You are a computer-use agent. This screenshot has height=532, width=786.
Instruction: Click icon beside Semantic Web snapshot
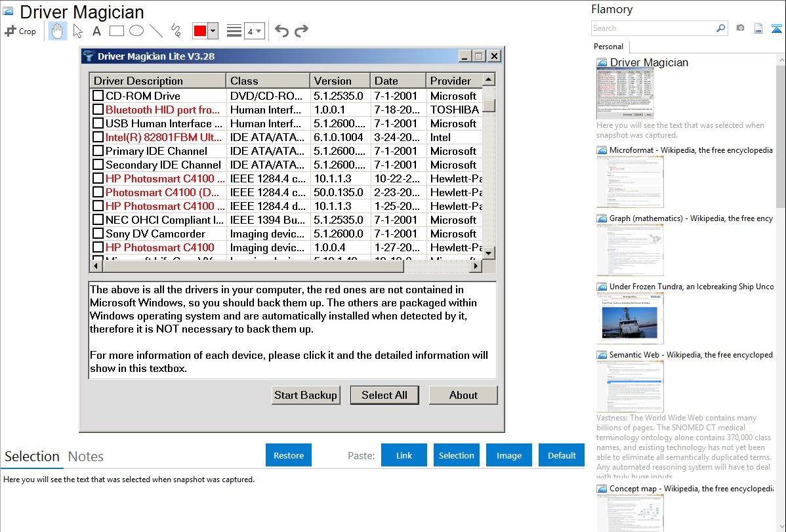602,354
